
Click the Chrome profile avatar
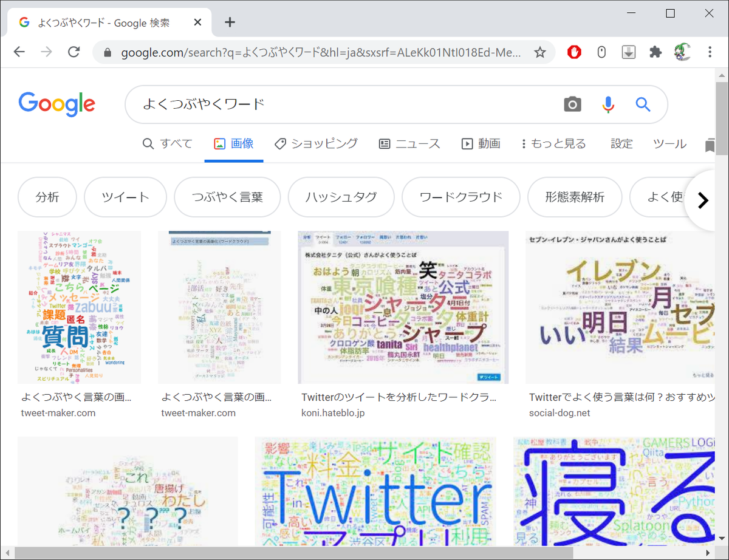click(682, 52)
